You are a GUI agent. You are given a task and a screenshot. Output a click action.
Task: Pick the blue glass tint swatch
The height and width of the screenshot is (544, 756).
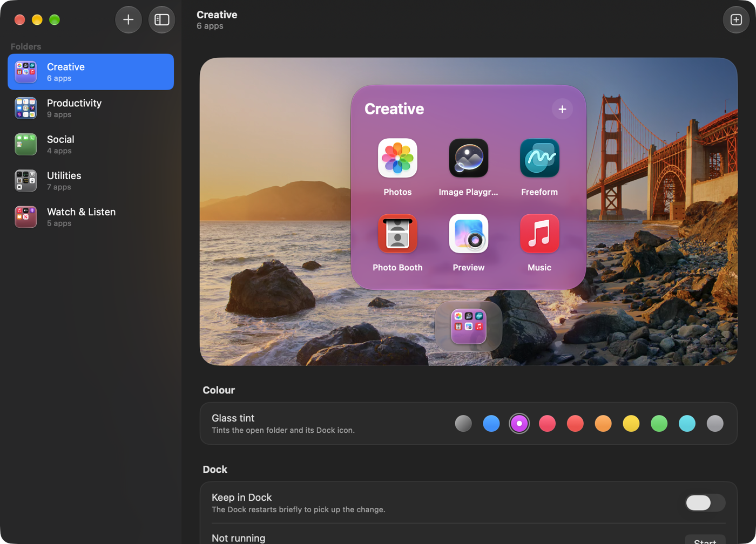(491, 424)
